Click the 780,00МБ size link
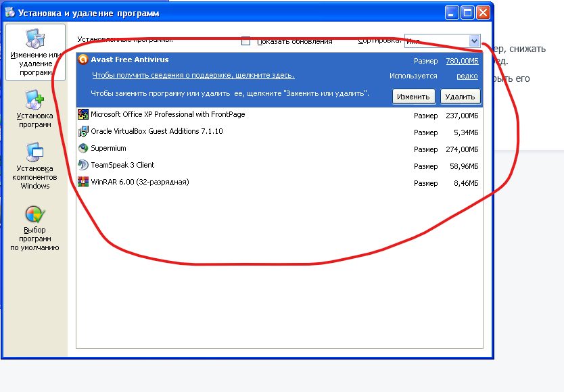Screen dimensions: 564x392 pyautogui.click(x=462, y=61)
